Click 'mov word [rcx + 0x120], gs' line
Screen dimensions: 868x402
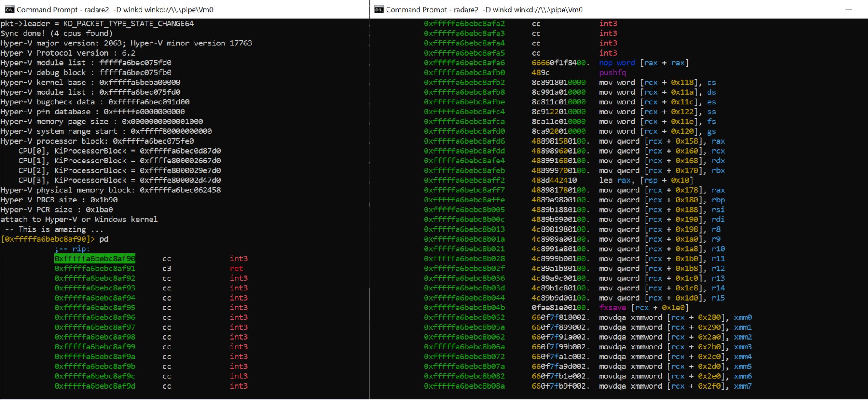(x=657, y=131)
